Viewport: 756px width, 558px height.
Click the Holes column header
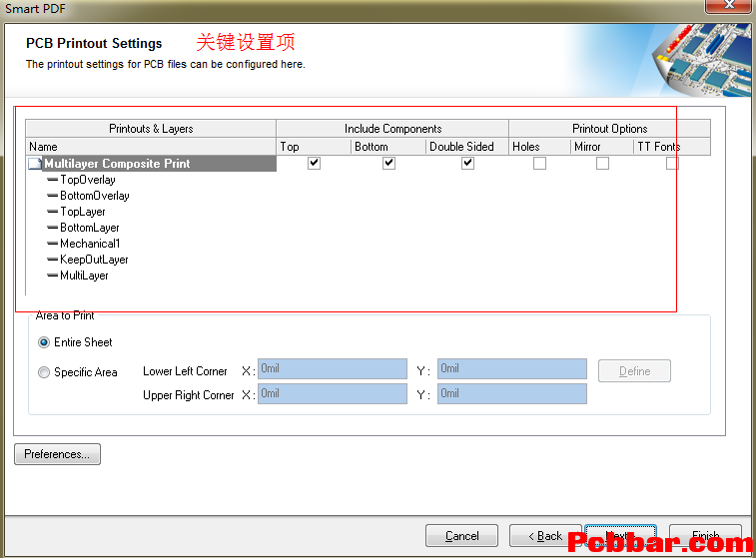[540, 147]
